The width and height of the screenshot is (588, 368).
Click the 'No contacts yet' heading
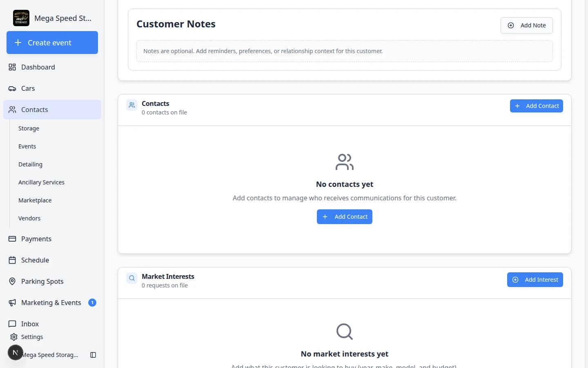pos(345,184)
